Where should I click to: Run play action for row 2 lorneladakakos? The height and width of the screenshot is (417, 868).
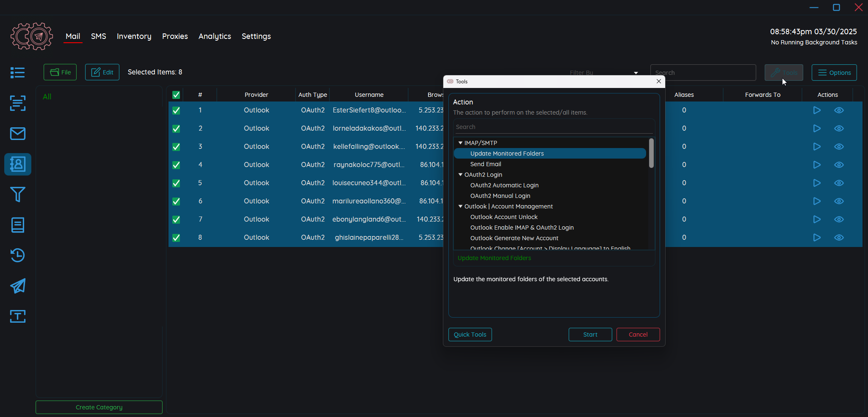coord(817,129)
